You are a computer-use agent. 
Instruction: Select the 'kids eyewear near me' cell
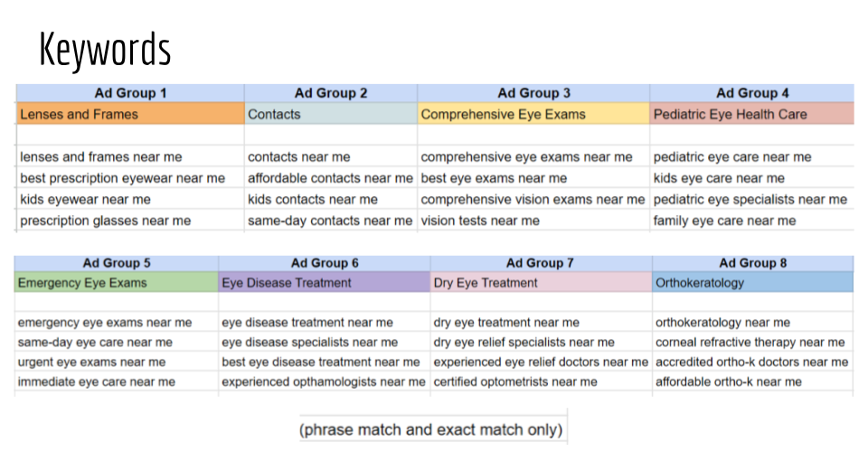[x=86, y=199]
